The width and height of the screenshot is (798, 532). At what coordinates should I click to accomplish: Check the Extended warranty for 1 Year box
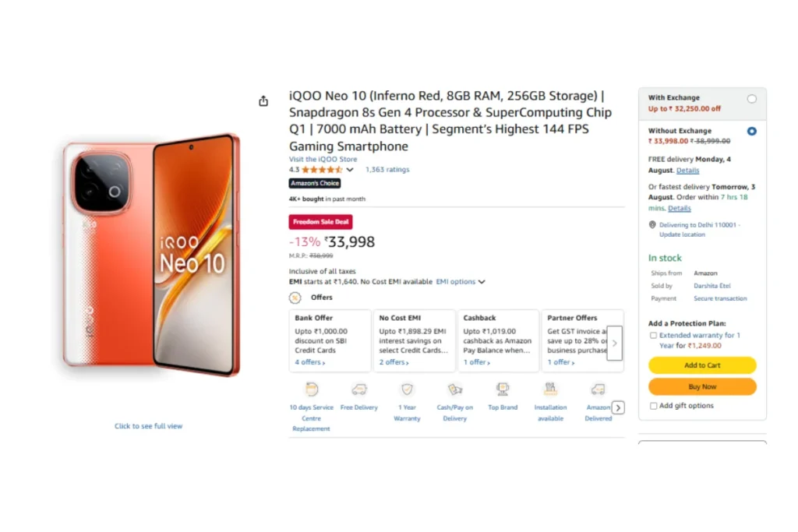coord(653,336)
